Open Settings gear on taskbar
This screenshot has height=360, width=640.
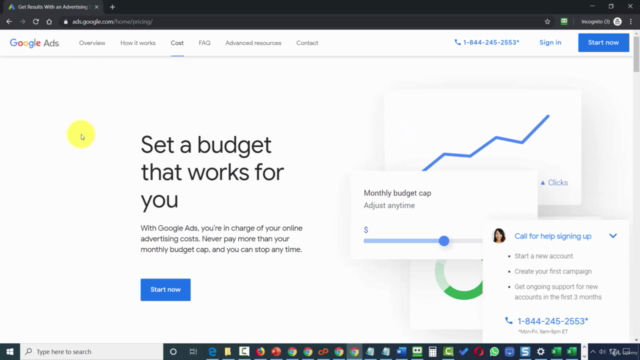(540, 351)
